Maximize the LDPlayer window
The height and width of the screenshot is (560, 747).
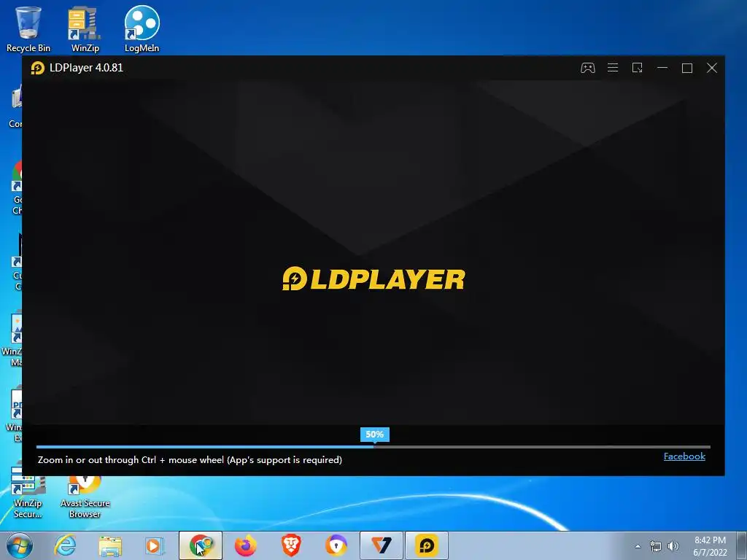[x=687, y=68]
